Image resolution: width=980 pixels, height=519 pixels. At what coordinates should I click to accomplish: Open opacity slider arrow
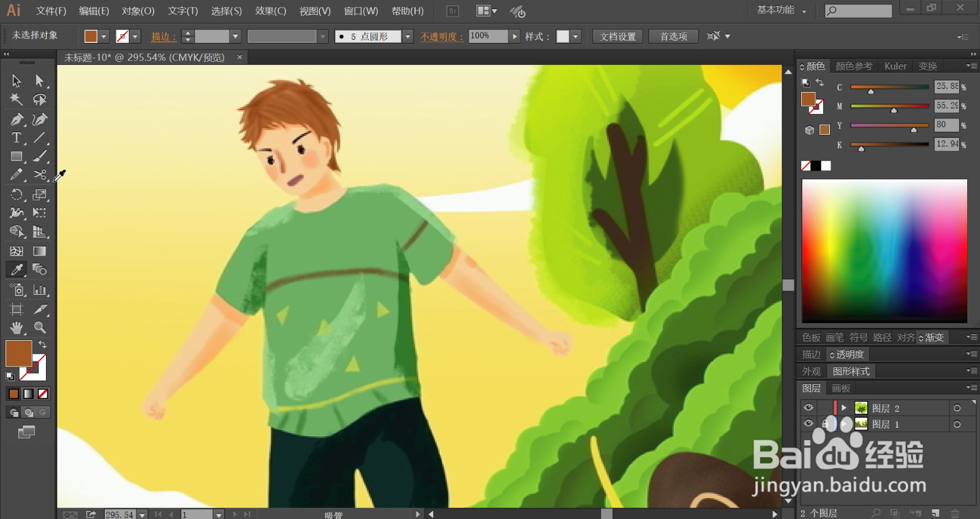coord(515,37)
